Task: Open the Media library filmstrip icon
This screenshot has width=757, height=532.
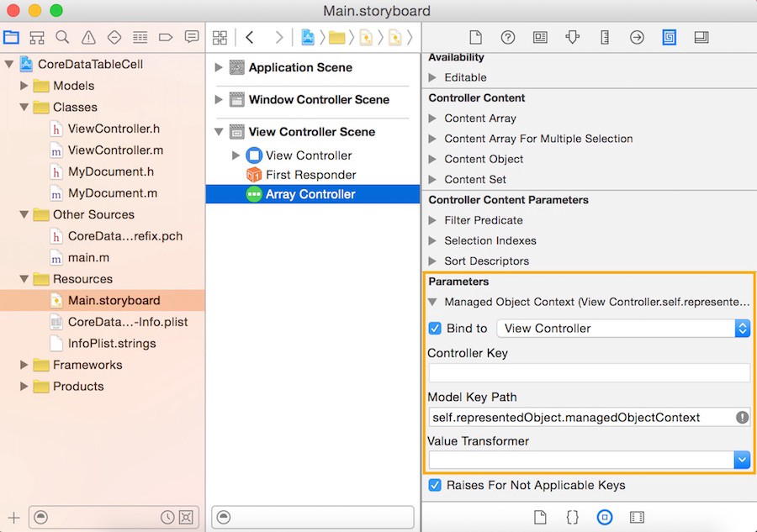Action: click(637, 517)
